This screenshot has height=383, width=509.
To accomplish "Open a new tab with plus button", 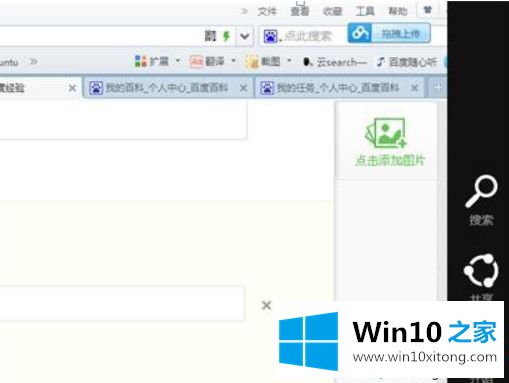I will point(438,88).
